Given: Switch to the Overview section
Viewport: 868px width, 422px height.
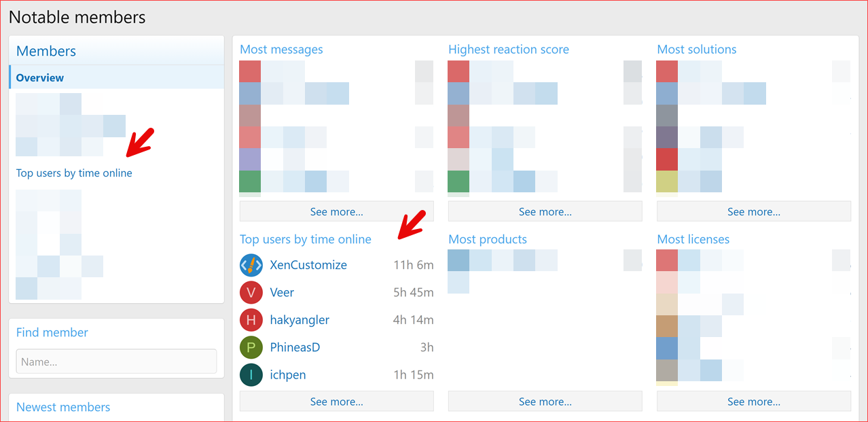Looking at the screenshot, I should pos(39,77).
